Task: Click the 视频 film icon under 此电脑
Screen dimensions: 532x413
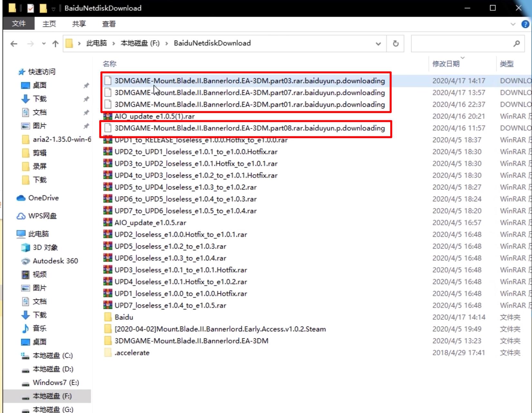Action: pos(25,274)
